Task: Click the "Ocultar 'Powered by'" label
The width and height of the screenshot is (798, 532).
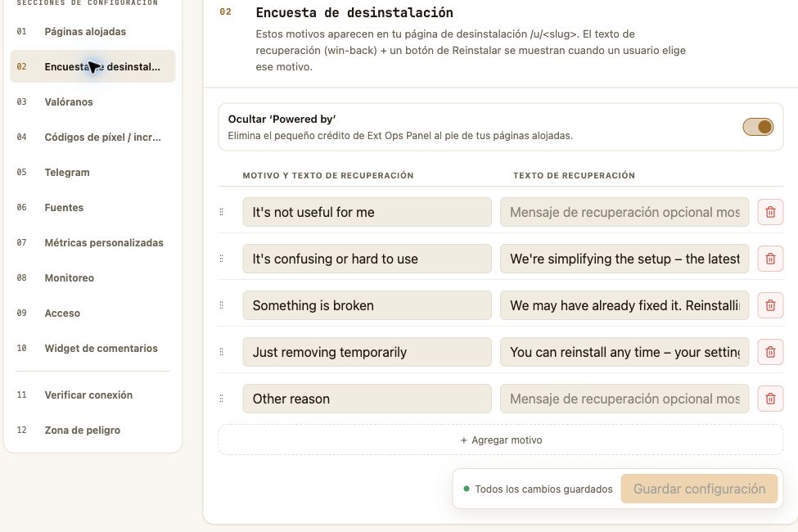Action: point(282,119)
